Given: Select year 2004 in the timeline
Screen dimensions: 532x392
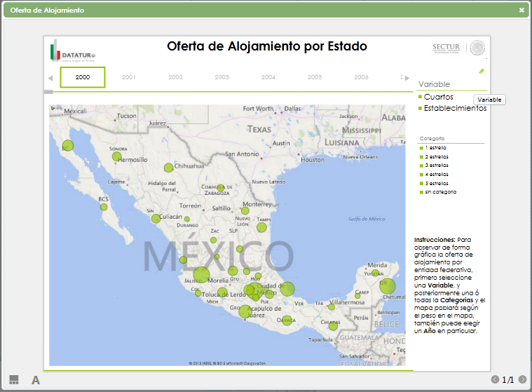Looking at the screenshot, I should [268, 77].
